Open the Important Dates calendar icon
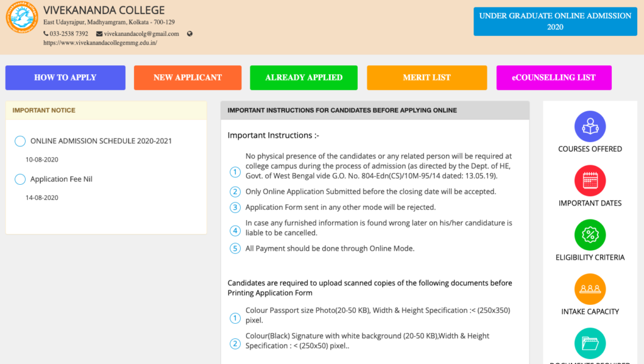 click(590, 180)
